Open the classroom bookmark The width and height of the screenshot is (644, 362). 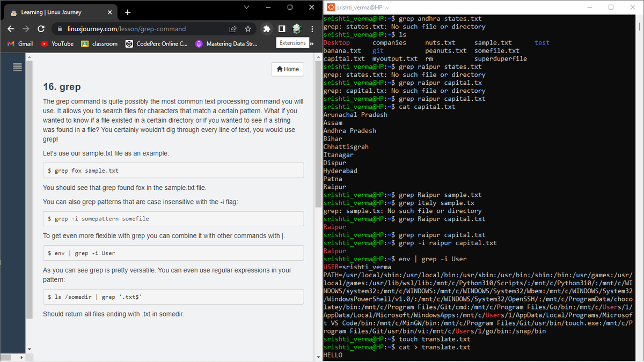pyautogui.click(x=99, y=44)
